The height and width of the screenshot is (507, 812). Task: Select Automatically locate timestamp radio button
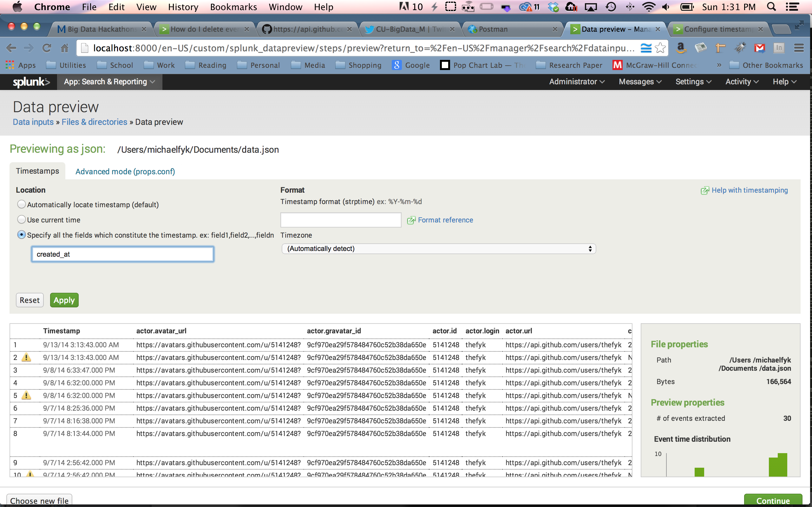point(22,204)
